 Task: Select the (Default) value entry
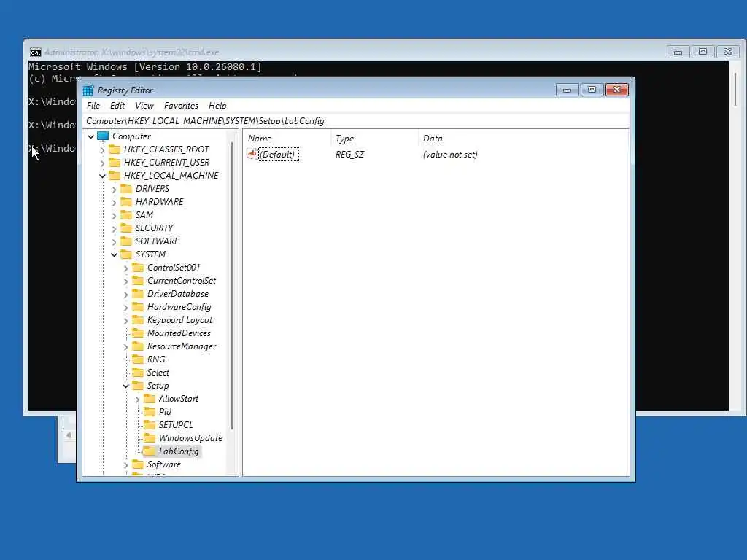(x=277, y=155)
